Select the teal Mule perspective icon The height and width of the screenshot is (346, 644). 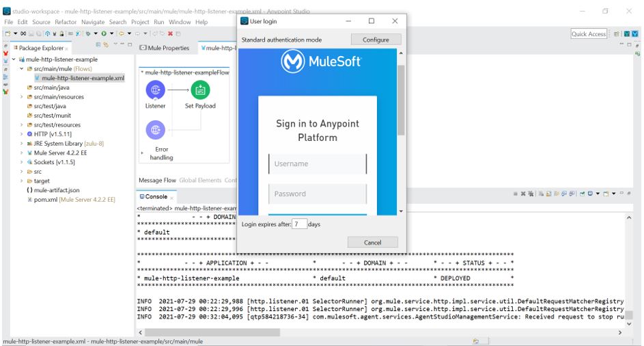click(627, 34)
